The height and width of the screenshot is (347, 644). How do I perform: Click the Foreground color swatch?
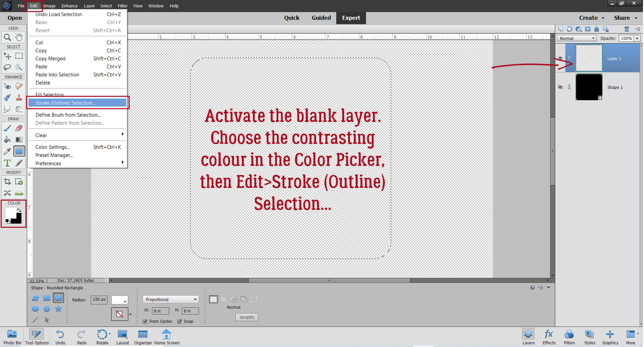click(x=10, y=212)
